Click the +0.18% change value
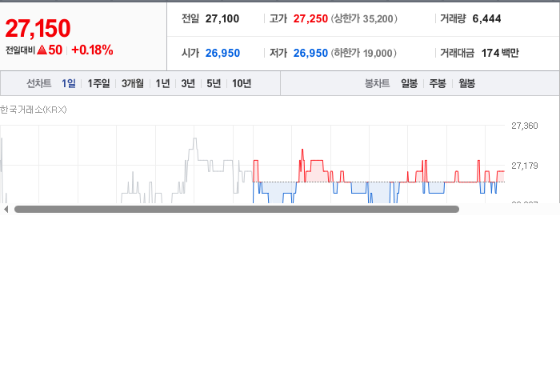The image size is (560, 392). [x=92, y=50]
